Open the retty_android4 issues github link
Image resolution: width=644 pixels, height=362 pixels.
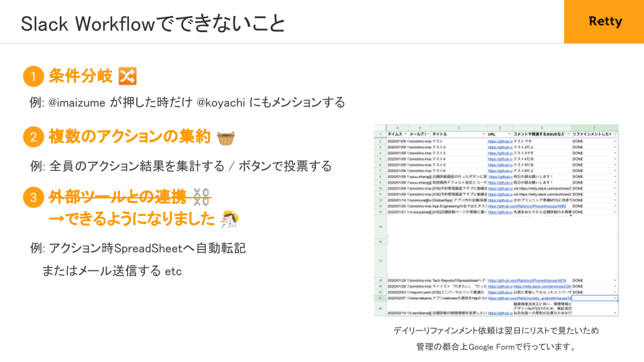(x=529, y=298)
